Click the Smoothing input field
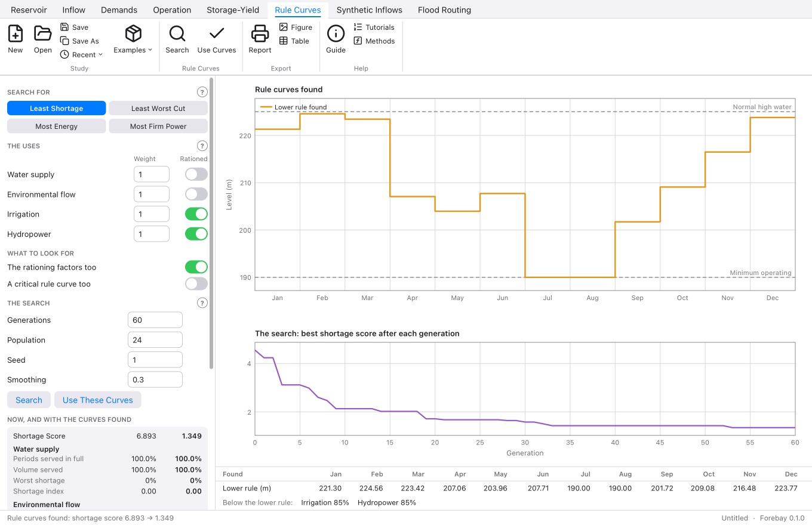 155,380
